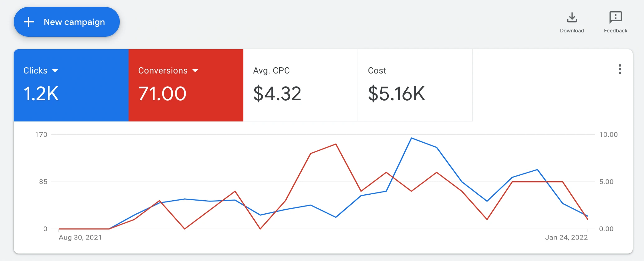
Task: Click the blue clicks line peak on chart
Action: (x=412, y=138)
